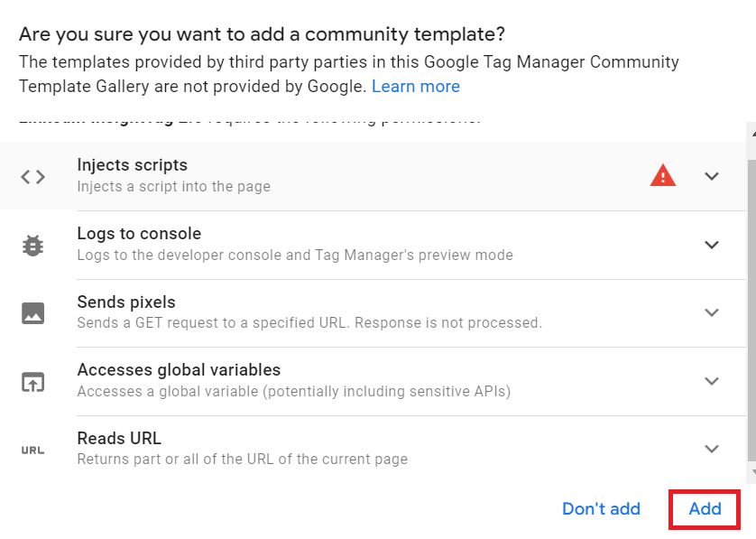Image resolution: width=756 pixels, height=539 pixels.
Task: Expand the Accesses global variables chevron
Action: [712, 381]
